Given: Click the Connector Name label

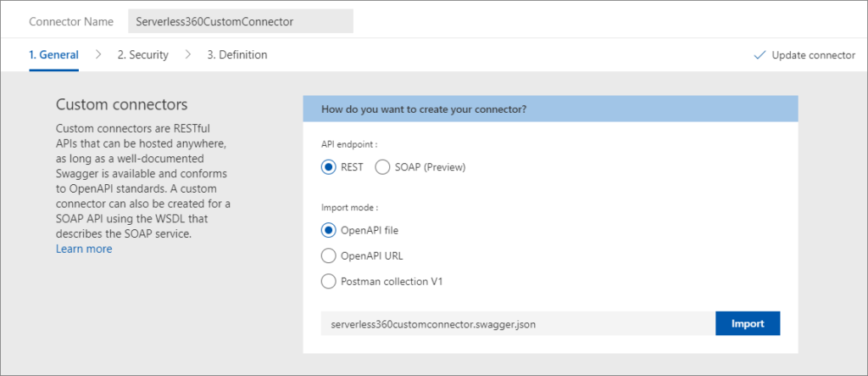Looking at the screenshot, I should pyautogui.click(x=71, y=22).
